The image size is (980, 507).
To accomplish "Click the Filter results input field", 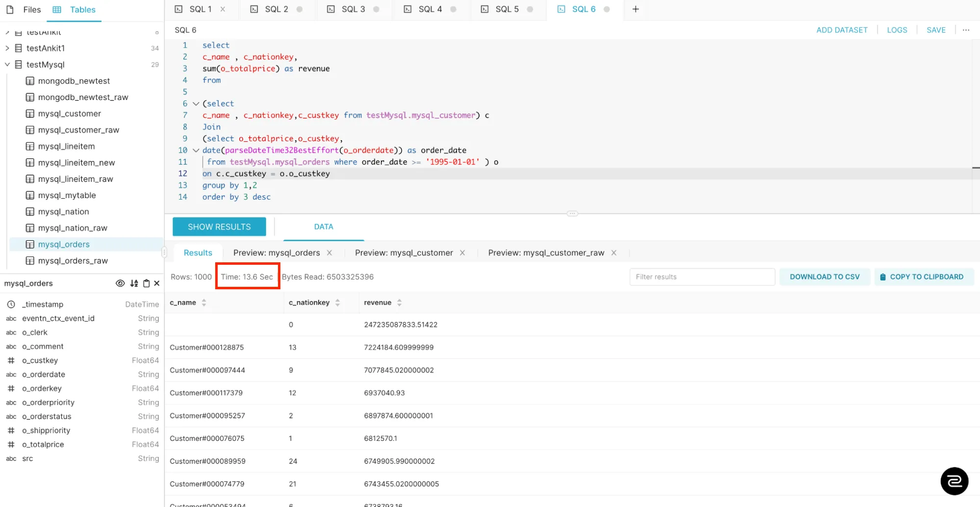I will coord(702,277).
